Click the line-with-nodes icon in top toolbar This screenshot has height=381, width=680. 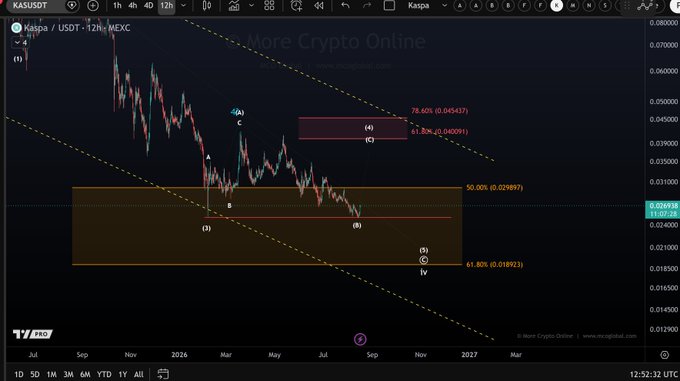coord(645,6)
